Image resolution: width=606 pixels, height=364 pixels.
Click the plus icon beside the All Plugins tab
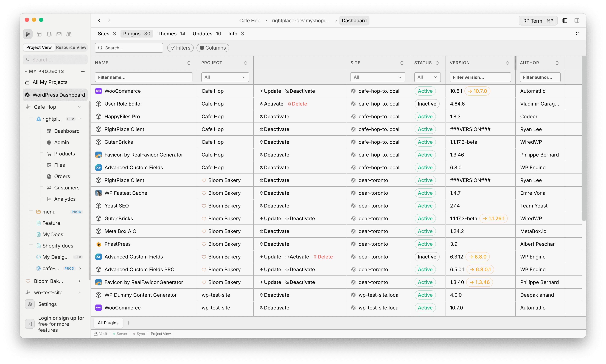(128, 323)
